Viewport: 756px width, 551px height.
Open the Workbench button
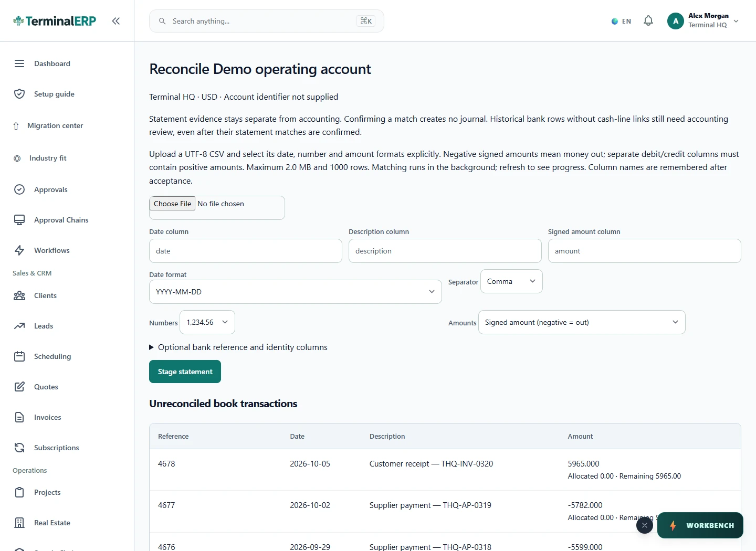pos(700,525)
